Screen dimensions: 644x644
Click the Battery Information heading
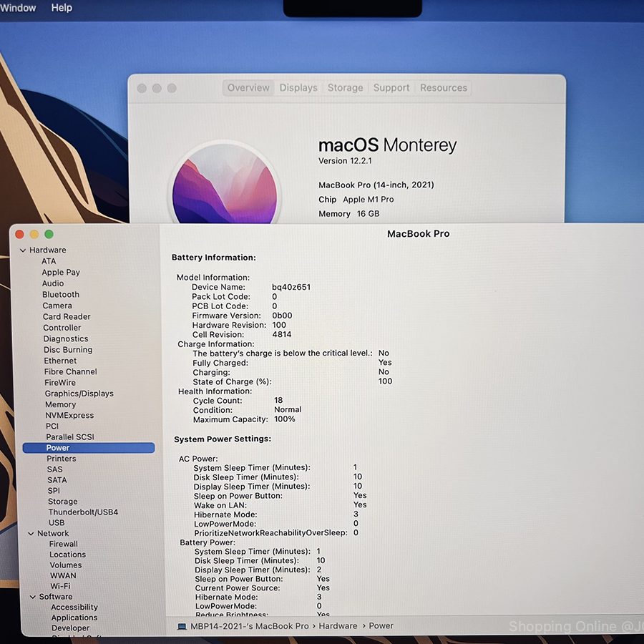[x=213, y=258]
